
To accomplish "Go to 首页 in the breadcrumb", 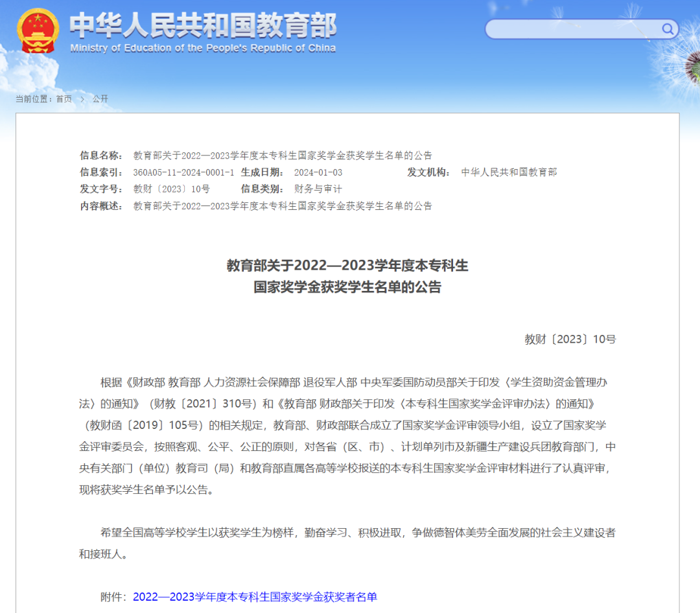I will (x=64, y=99).
